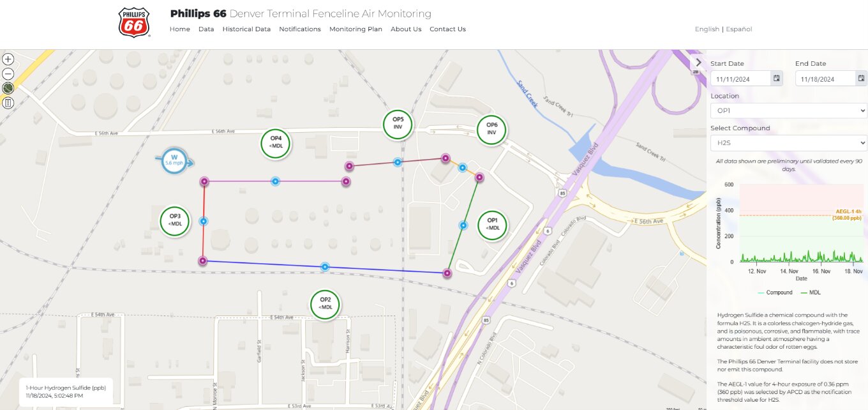Collapse the right side data panel
The height and width of the screenshot is (410, 868).
pos(698,63)
